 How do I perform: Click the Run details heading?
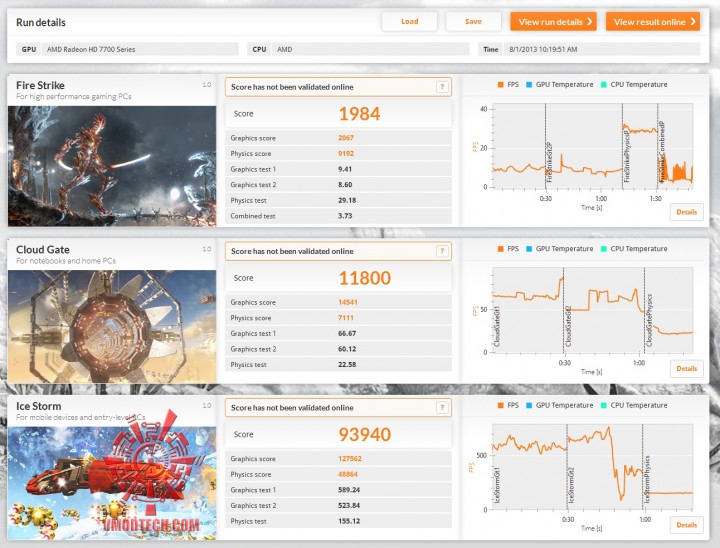pos(40,23)
